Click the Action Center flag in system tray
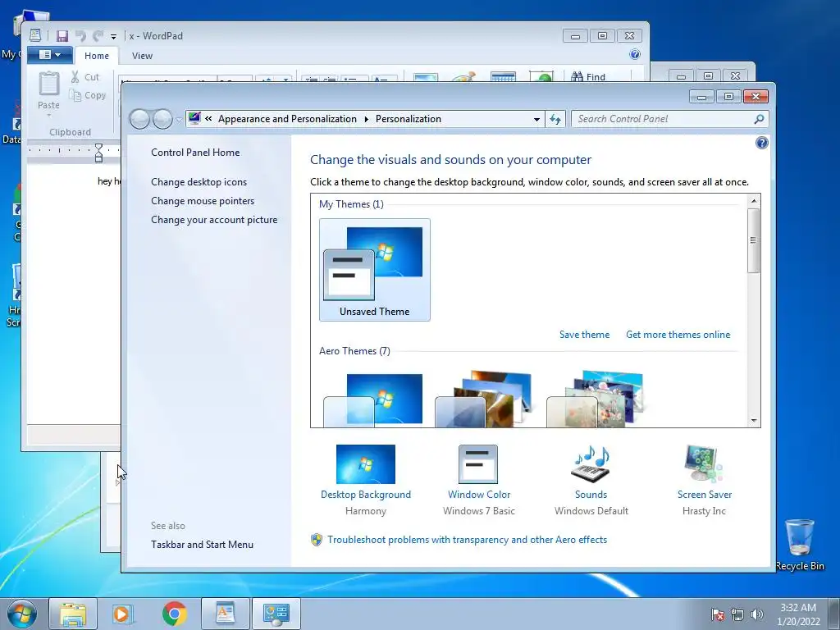This screenshot has width=840, height=630. (x=718, y=614)
